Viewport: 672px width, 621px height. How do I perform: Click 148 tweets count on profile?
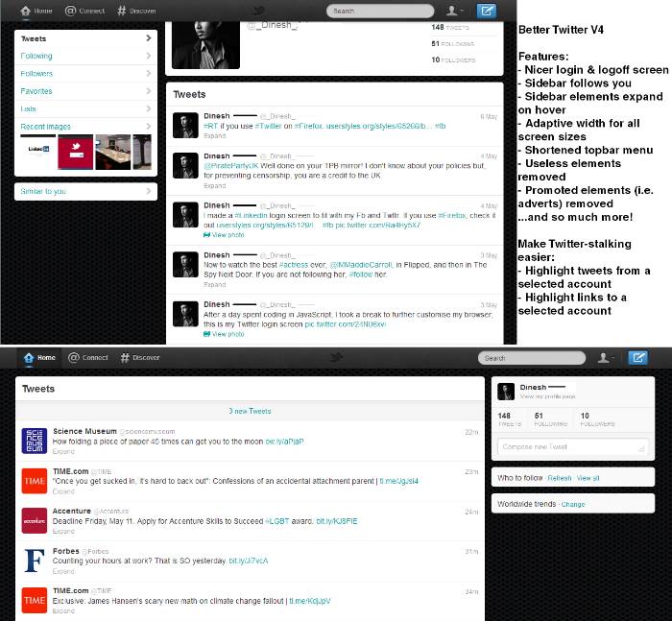click(450, 27)
